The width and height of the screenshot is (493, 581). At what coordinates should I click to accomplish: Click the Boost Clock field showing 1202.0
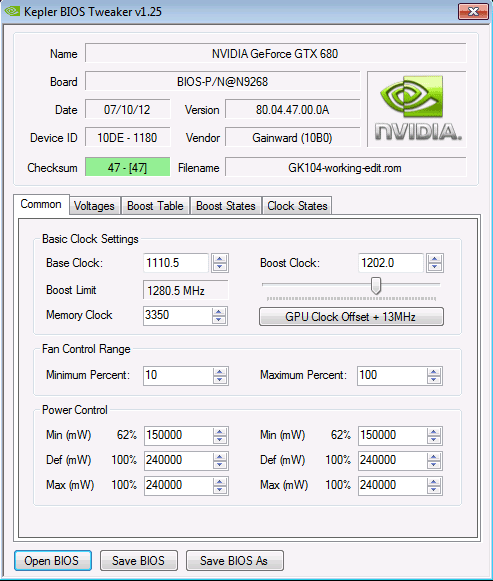(391, 263)
